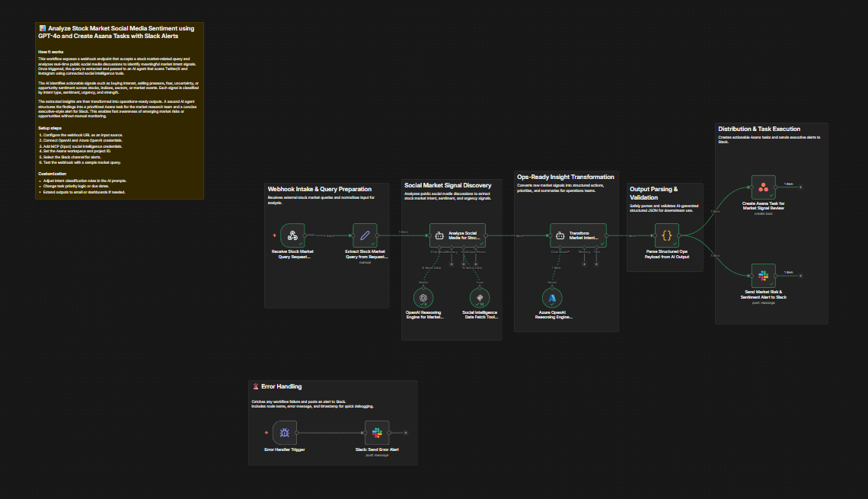Click the Error Handling sticky note title
Screen dimensions: 868x499
pos(281,387)
